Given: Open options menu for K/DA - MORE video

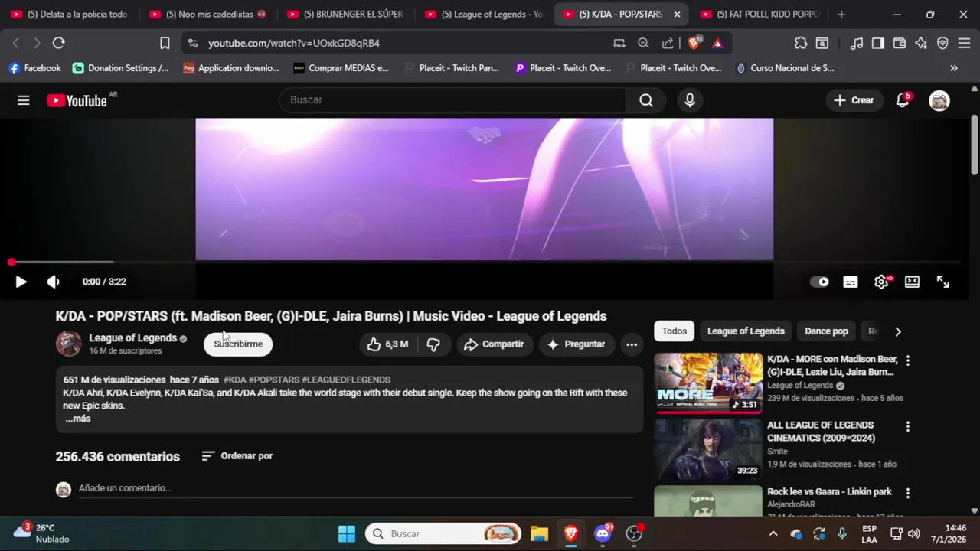Looking at the screenshot, I should tap(908, 360).
